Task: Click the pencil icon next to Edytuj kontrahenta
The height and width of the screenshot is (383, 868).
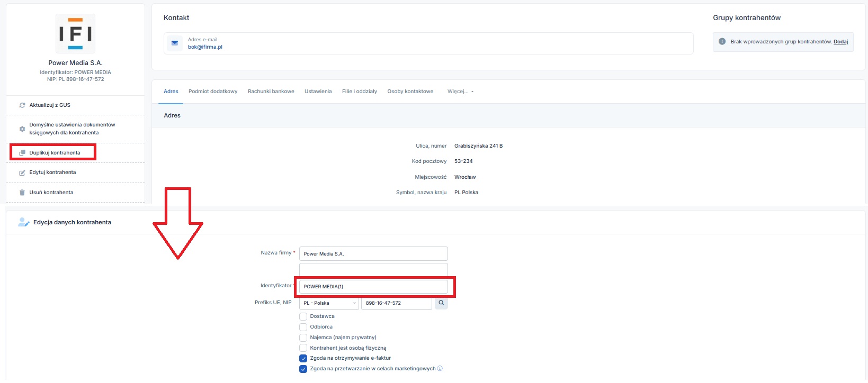Action: click(x=22, y=173)
